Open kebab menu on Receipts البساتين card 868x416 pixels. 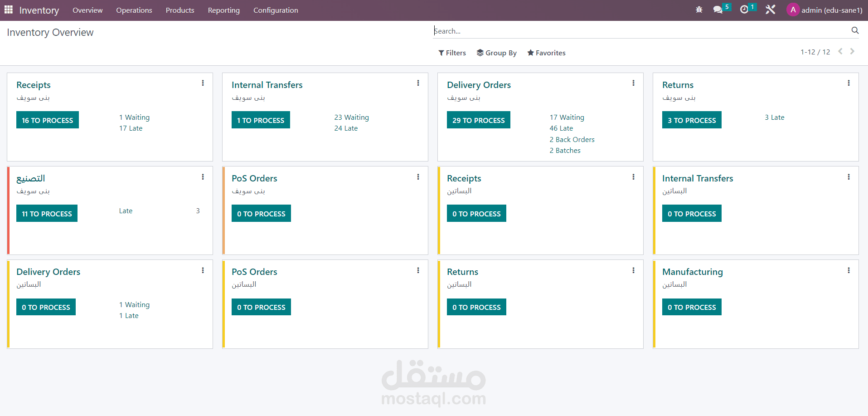click(633, 177)
